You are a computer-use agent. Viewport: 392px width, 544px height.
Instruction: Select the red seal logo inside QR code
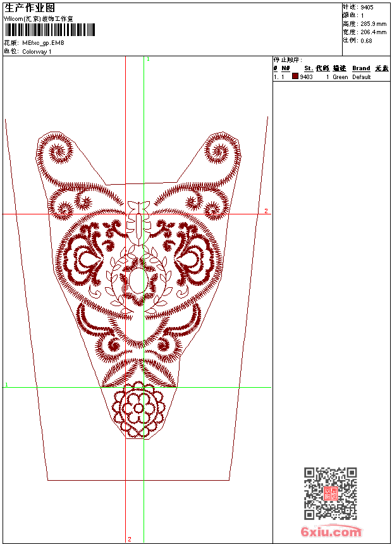[331, 494]
